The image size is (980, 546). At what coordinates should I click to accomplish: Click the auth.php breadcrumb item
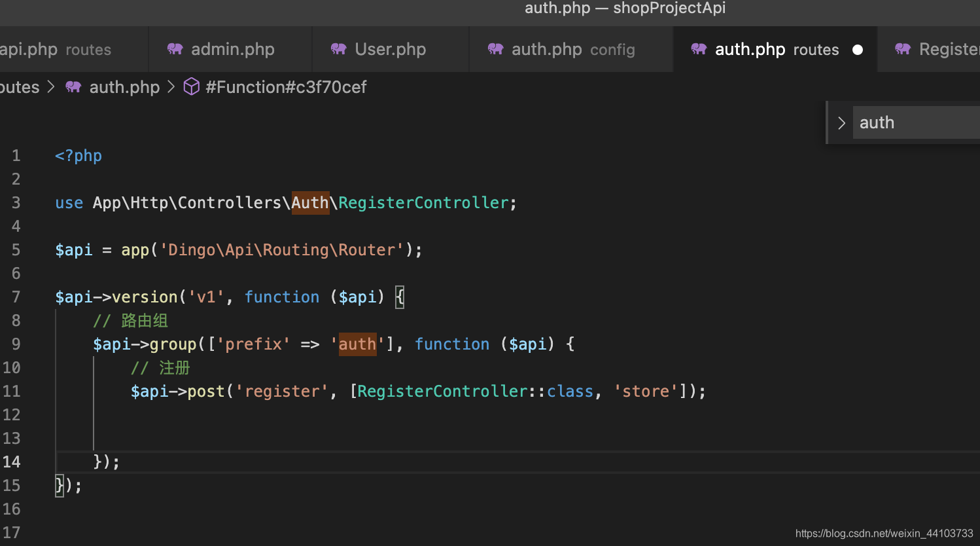[124, 87]
